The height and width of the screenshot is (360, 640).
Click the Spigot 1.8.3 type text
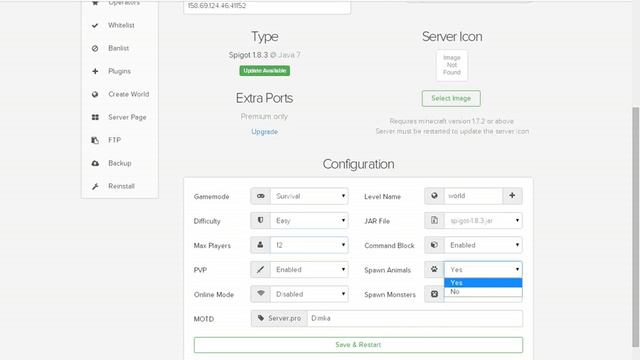click(x=248, y=55)
